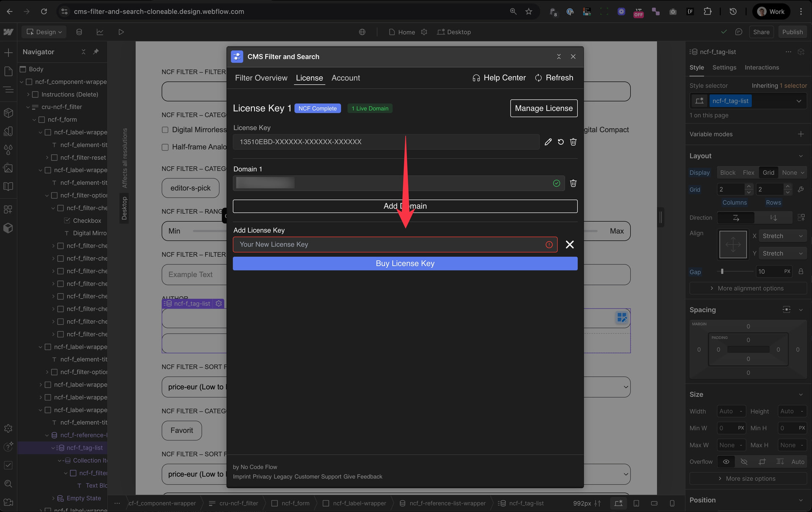Image resolution: width=812 pixels, height=512 pixels.
Task: Open Home page settings gear
Action: pyautogui.click(x=424, y=32)
